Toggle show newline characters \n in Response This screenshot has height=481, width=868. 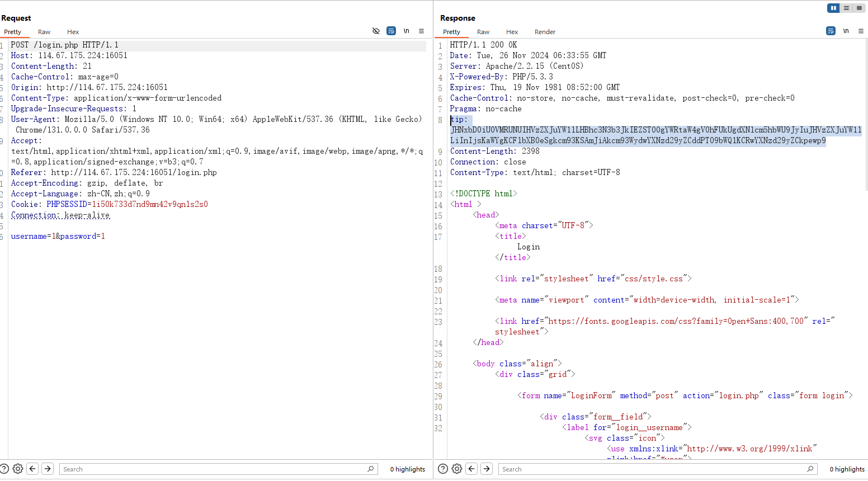pos(846,31)
